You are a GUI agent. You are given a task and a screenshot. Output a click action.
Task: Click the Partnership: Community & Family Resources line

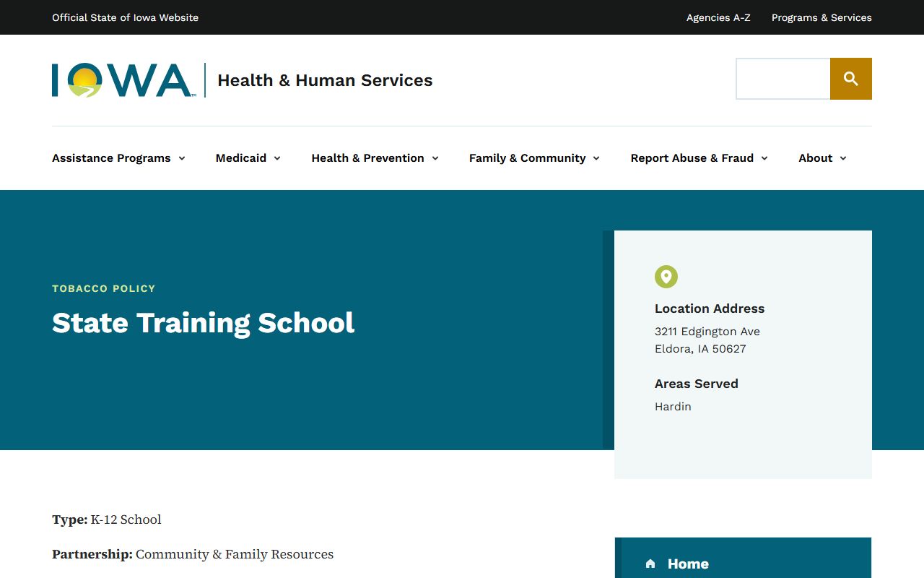point(193,554)
